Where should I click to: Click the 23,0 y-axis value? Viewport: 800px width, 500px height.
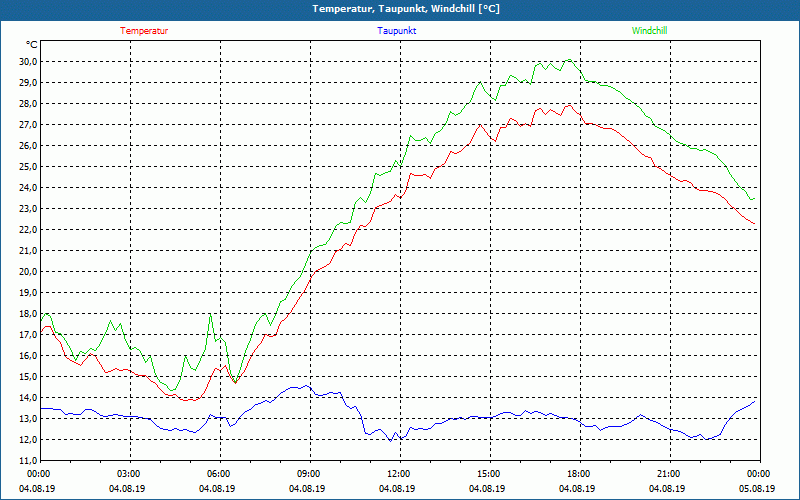pyautogui.click(x=29, y=209)
